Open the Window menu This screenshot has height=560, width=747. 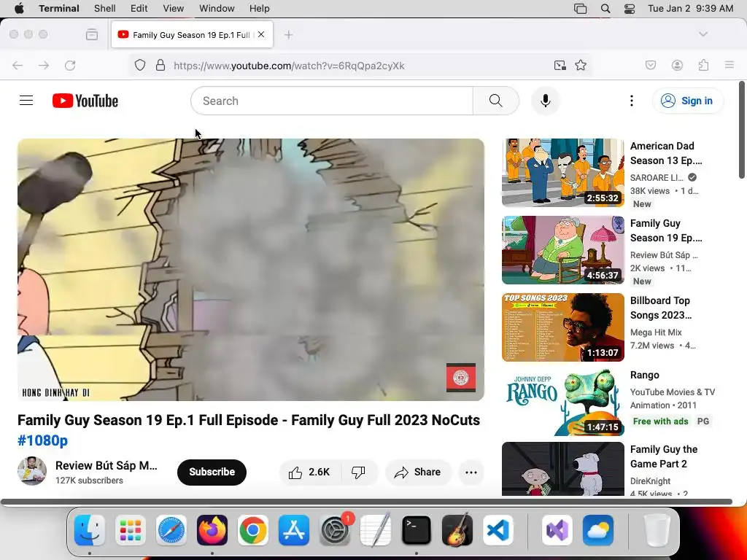(217, 8)
